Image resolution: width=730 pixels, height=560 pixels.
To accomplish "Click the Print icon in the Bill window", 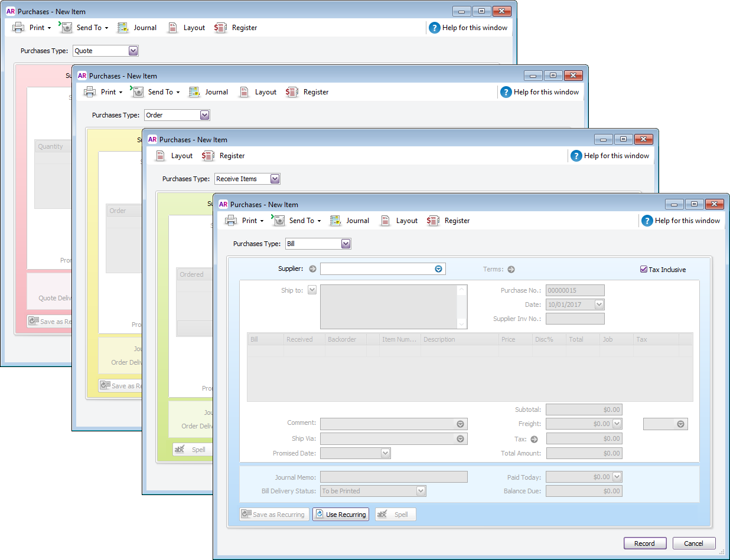I will [x=232, y=221].
